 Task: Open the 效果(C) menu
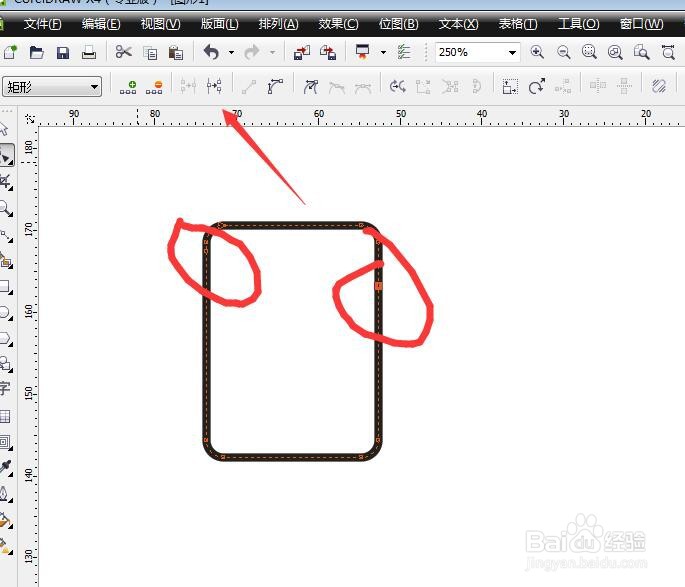(338, 24)
